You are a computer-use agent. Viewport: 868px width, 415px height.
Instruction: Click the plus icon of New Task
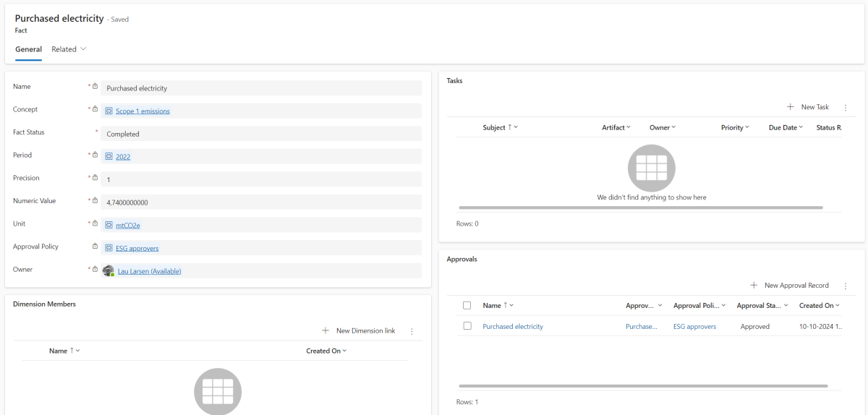point(791,107)
